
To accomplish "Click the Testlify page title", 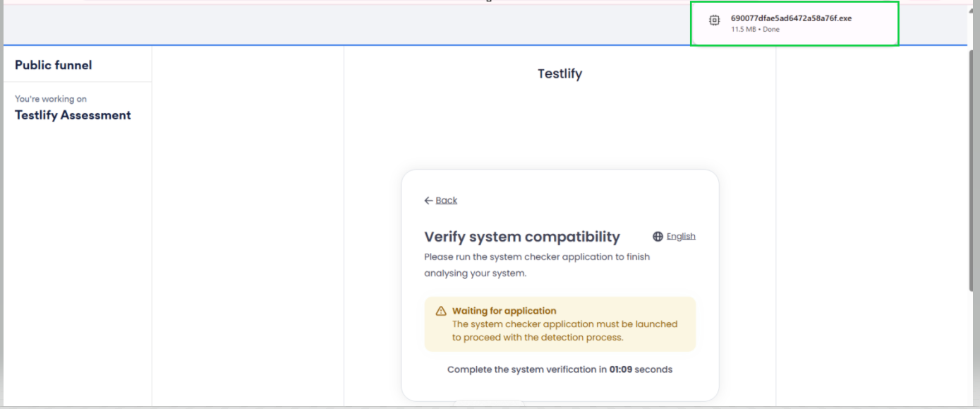I will tap(559, 73).
